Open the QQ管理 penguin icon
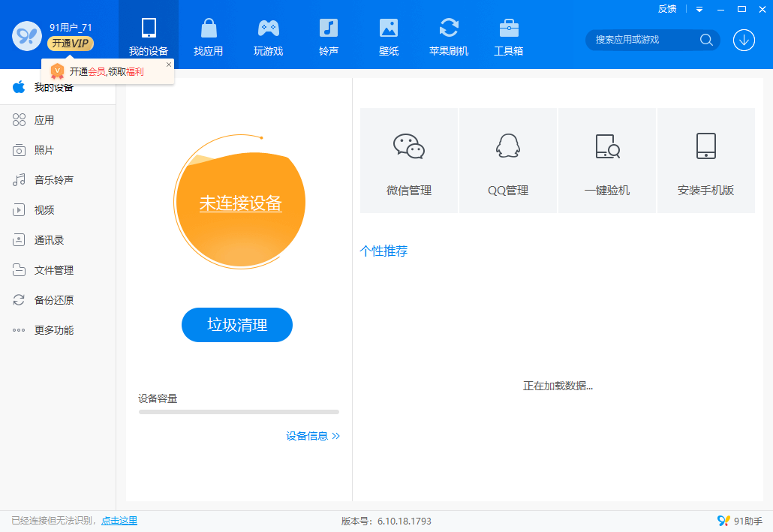This screenshot has height=532, width=773. (508, 146)
